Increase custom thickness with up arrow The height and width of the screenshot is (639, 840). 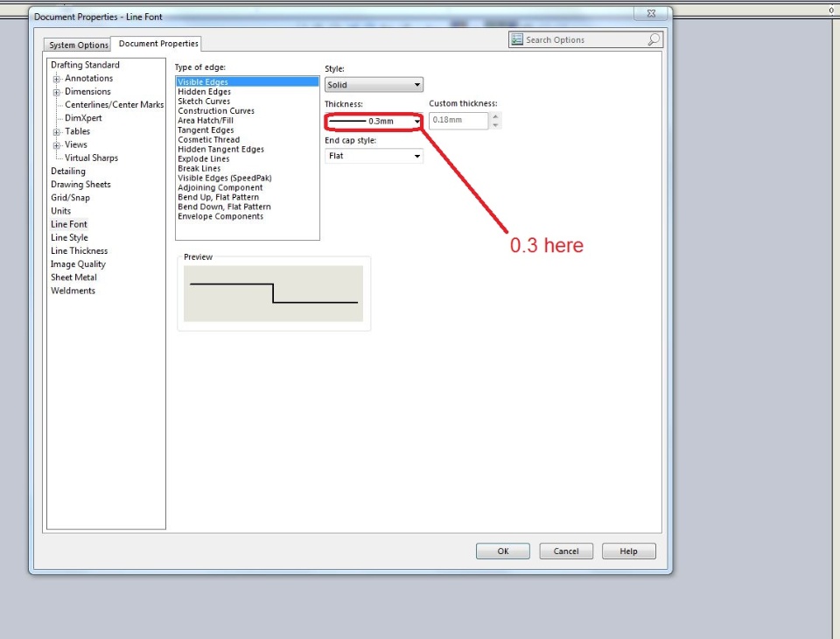pos(495,116)
